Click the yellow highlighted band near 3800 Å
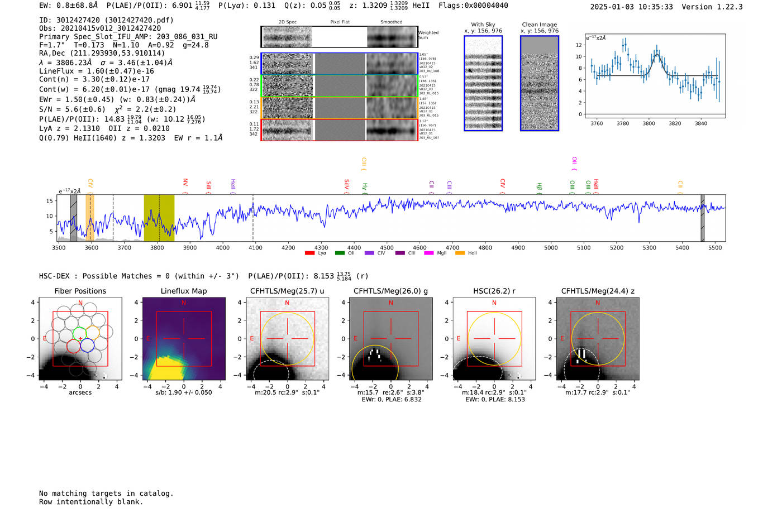The width and height of the screenshot is (782, 532). (x=159, y=218)
